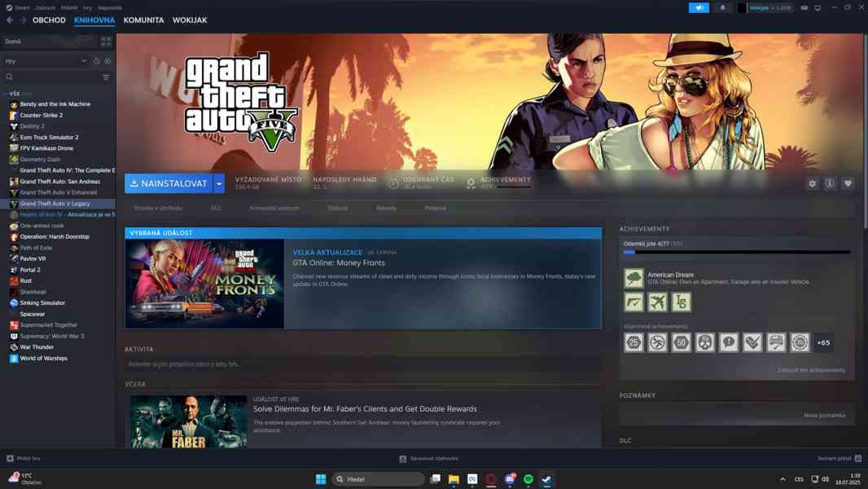
Task: Open advanced filter settings icon
Action: pos(107,77)
